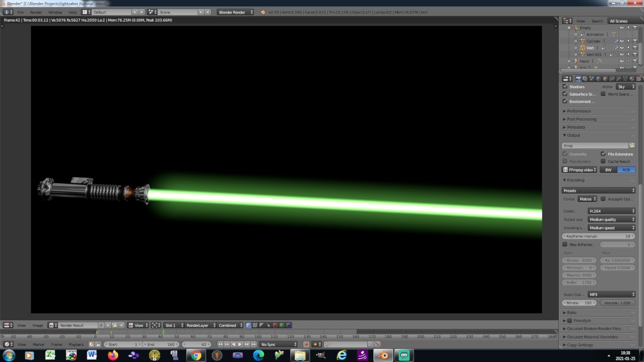Open the File menu
The image size is (644, 362).
click(x=21, y=12)
